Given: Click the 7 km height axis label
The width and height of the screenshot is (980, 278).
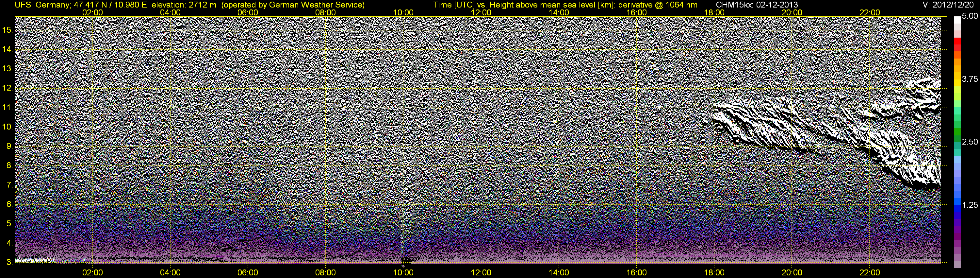Looking at the screenshot, I should coord(10,185).
